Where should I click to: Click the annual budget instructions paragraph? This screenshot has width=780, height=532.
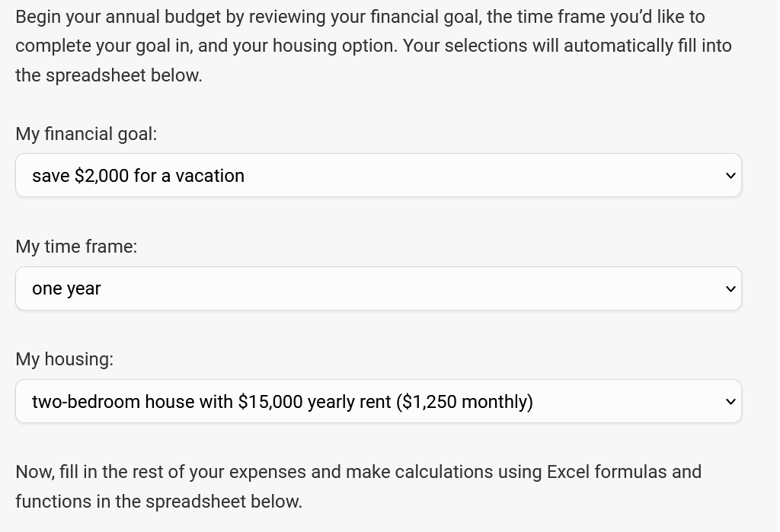(373, 46)
